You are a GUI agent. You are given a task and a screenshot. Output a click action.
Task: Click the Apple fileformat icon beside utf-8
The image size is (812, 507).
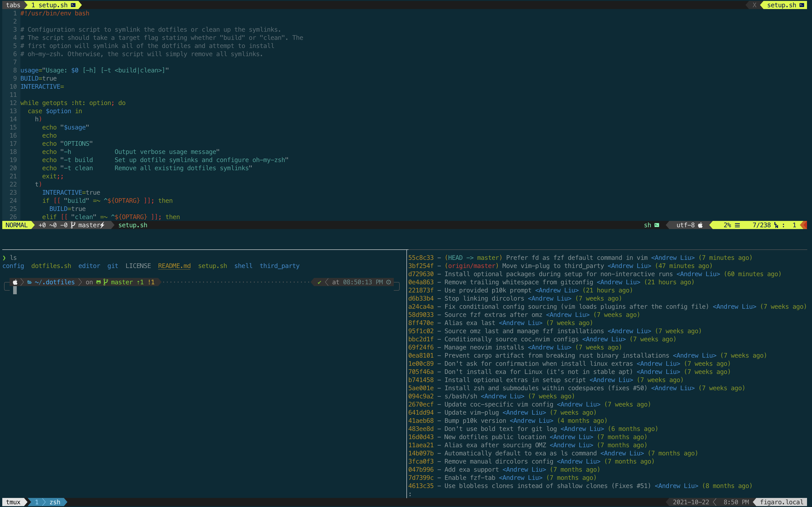click(700, 225)
